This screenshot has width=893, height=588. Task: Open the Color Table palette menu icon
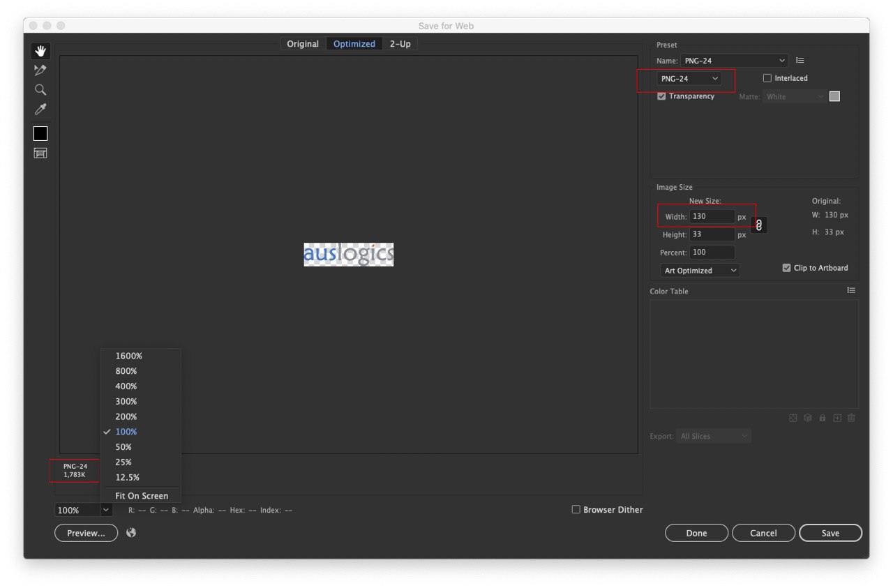click(x=851, y=290)
